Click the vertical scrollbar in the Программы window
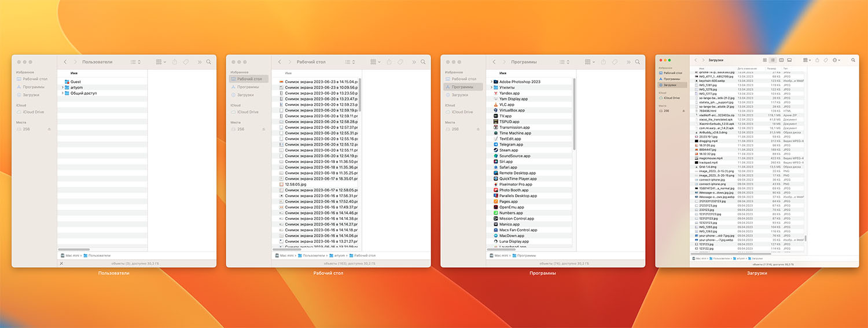868x328 pixels. click(574, 116)
